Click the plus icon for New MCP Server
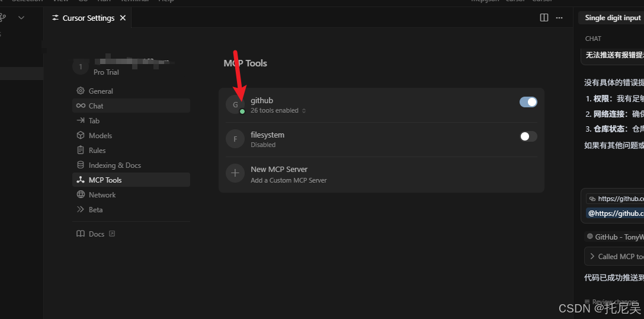Image resolution: width=644 pixels, height=319 pixels. [x=235, y=173]
